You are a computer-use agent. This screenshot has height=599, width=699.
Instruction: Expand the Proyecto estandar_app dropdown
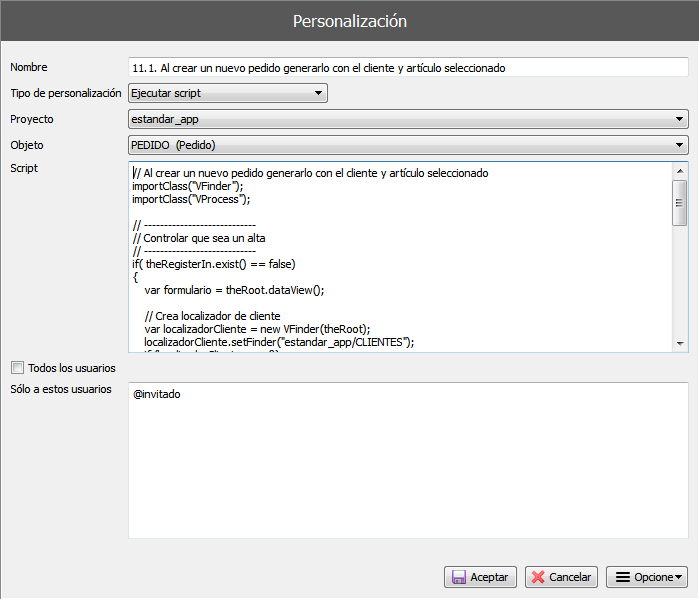click(x=408, y=119)
